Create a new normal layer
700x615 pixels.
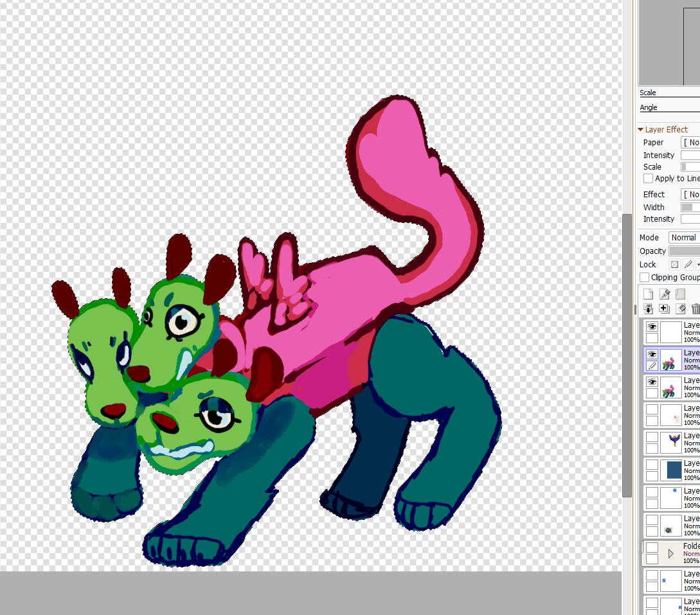(x=648, y=294)
